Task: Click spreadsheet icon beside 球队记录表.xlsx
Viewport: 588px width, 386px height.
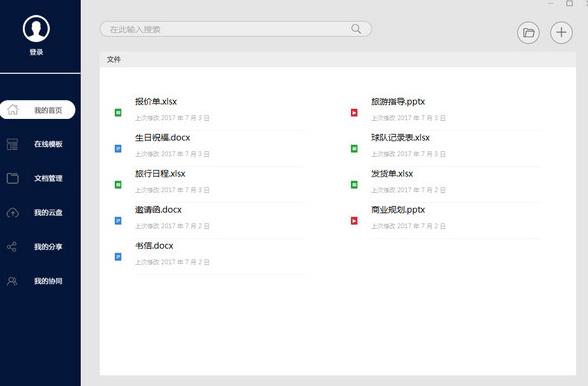Action: [354, 149]
